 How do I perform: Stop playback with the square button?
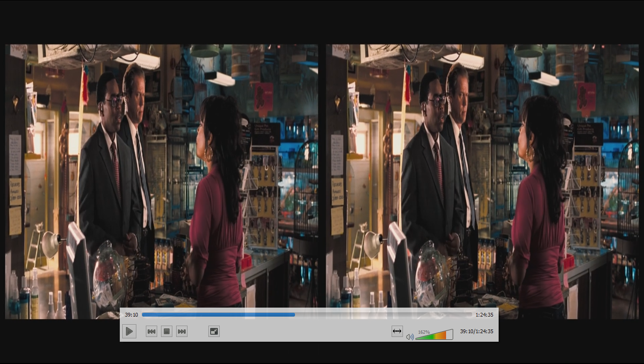coord(167,331)
